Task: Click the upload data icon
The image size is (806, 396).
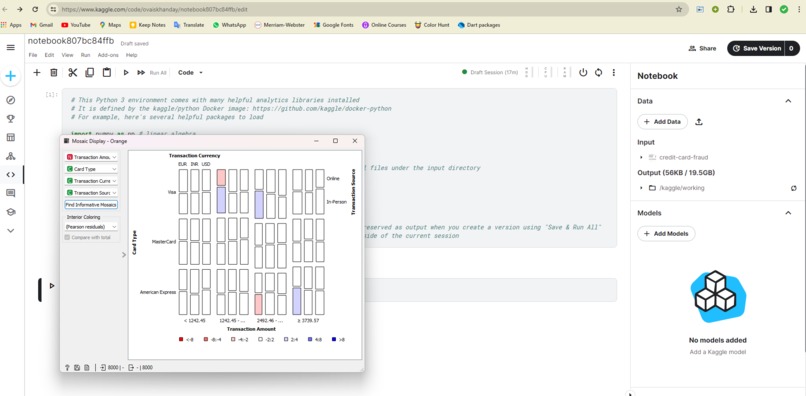Action: pyautogui.click(x=699, y=122)
